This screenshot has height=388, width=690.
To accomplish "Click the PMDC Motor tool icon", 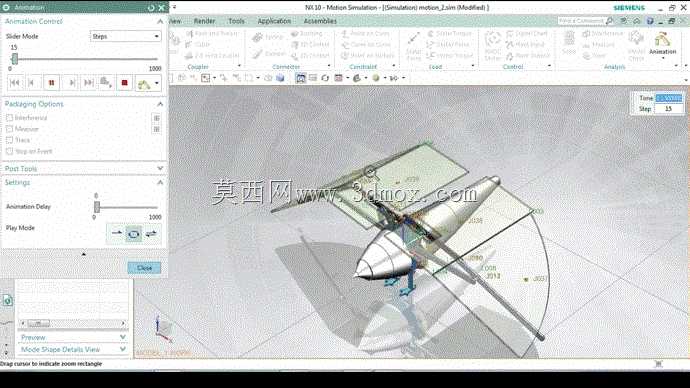I will tap(492, 45).
